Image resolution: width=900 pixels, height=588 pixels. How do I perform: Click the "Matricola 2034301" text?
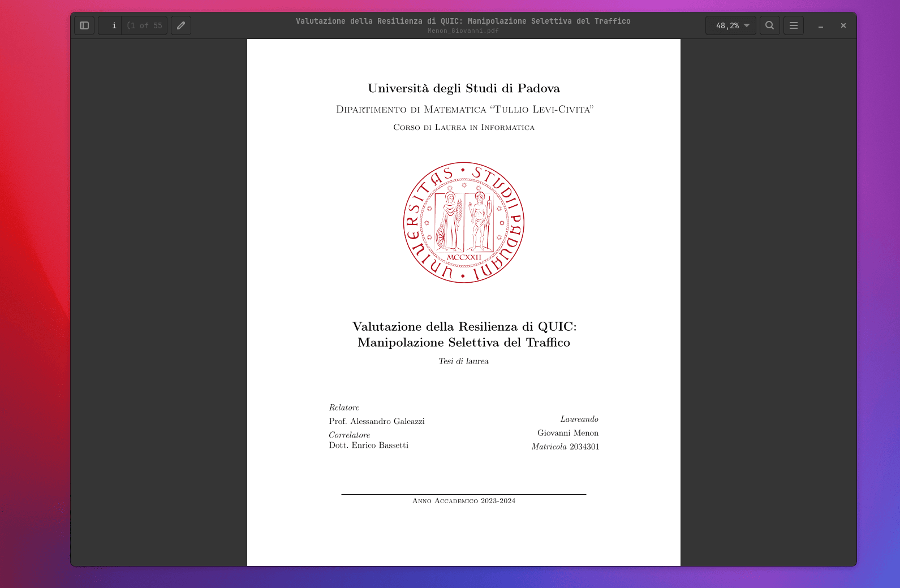tap(565, 447)
